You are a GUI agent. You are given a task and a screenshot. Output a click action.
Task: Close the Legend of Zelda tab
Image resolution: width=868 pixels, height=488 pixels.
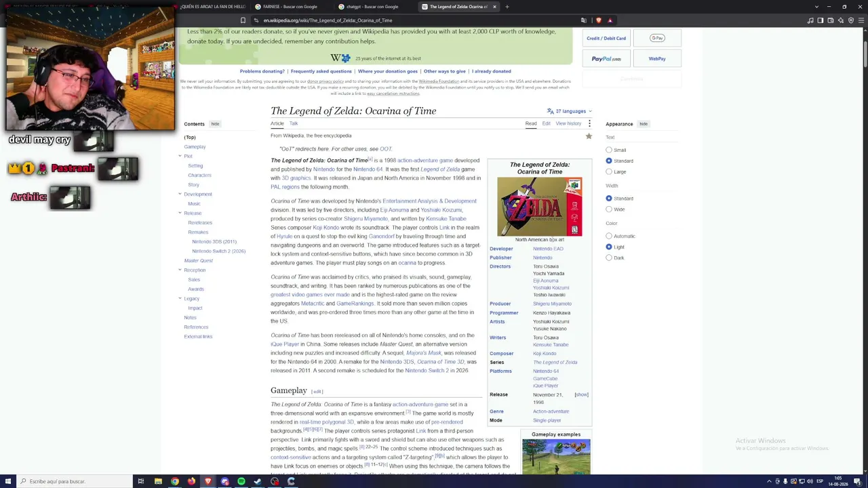tap(494, 7)
